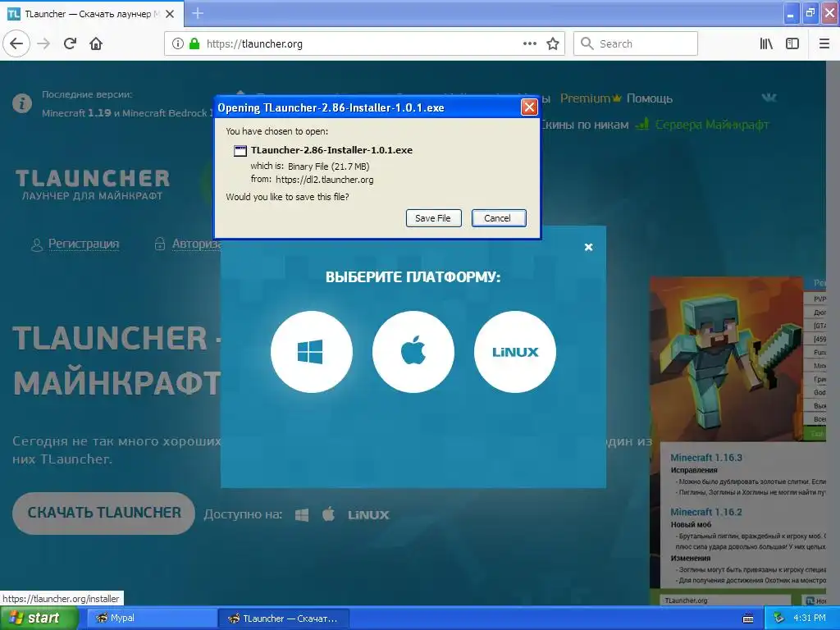Open the Windows start menu
The width and height of the screenshot is (840, 630).
pyautogui.click(x=39, y=619)
